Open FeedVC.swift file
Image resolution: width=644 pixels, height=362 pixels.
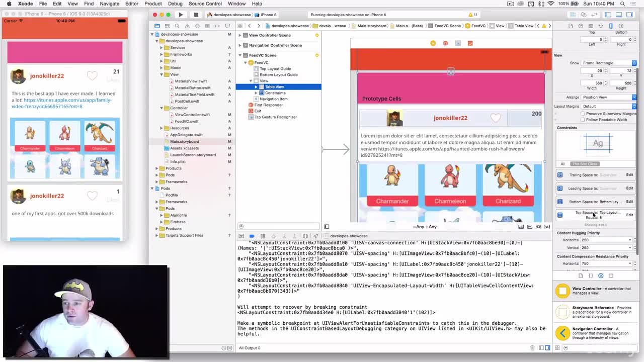coord(187,121)
